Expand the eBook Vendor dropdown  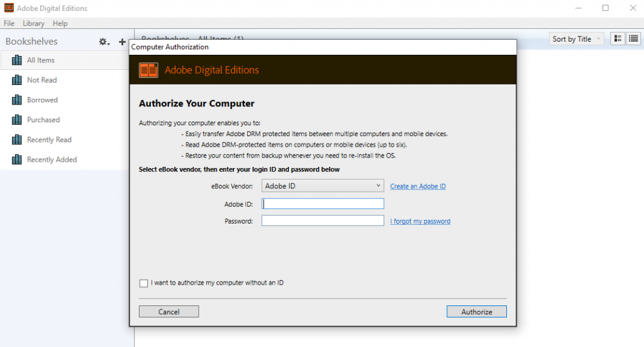pos(323,186)
